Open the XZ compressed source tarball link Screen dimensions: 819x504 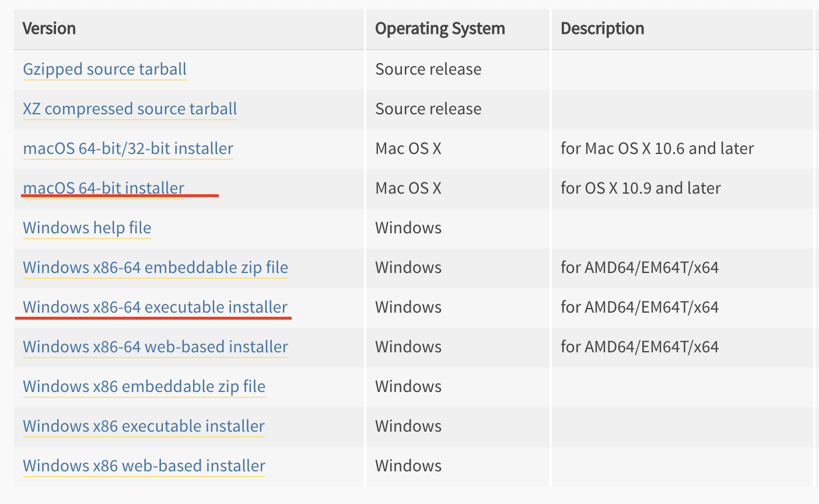click(129, 108)
